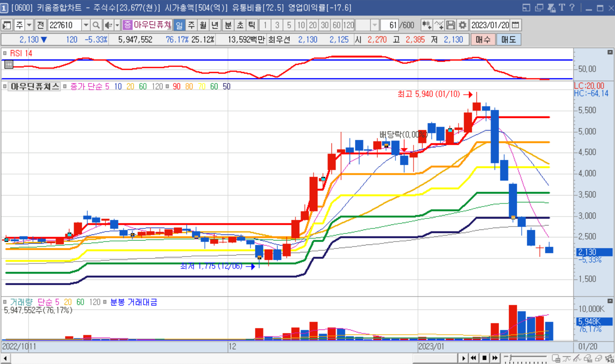
Task: Click the 거래량 volume indicator label
Action: 21,302
